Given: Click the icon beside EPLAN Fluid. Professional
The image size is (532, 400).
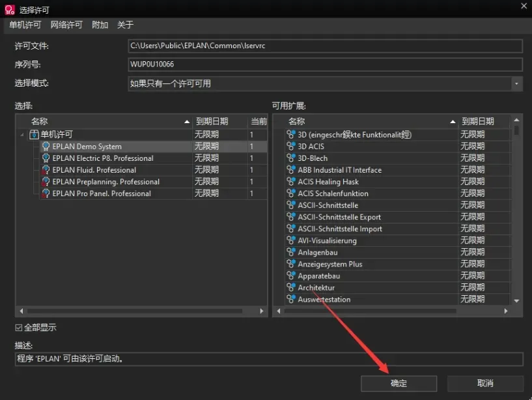Looking at the screenshot, I should [46, 170].
